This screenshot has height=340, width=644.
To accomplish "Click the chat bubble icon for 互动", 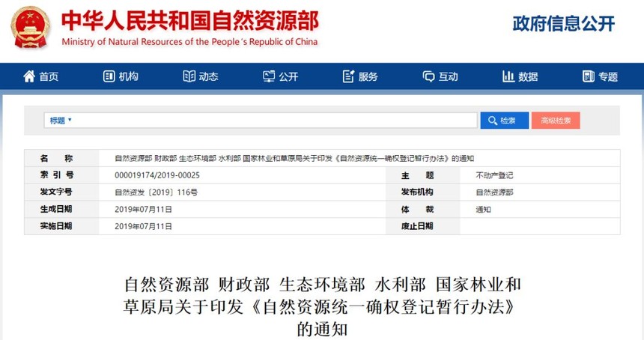I will pyautogui.click(x=428, y=77).
